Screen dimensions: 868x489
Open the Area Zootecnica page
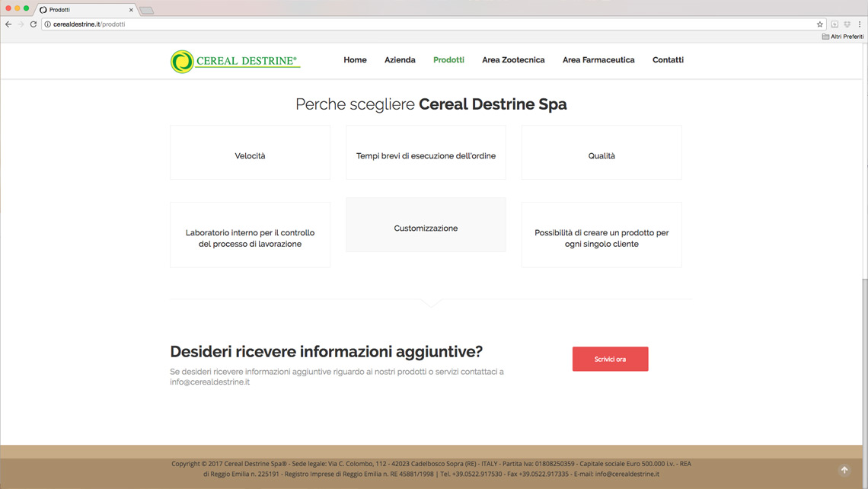[x=513, y=60]
